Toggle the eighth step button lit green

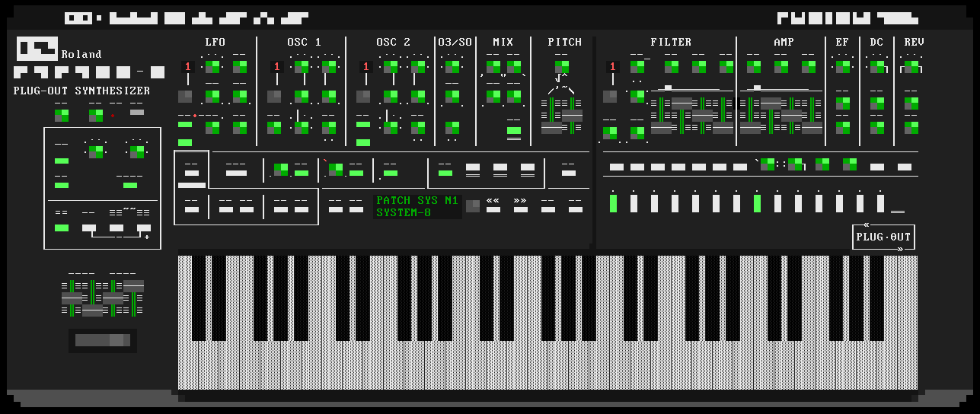[x=757, y=203]
